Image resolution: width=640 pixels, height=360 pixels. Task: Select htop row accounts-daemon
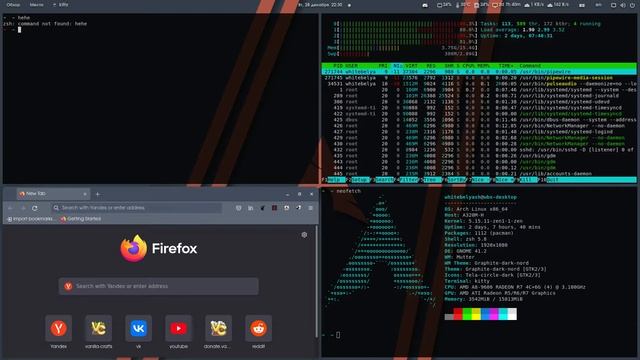[x=479, y=174]
